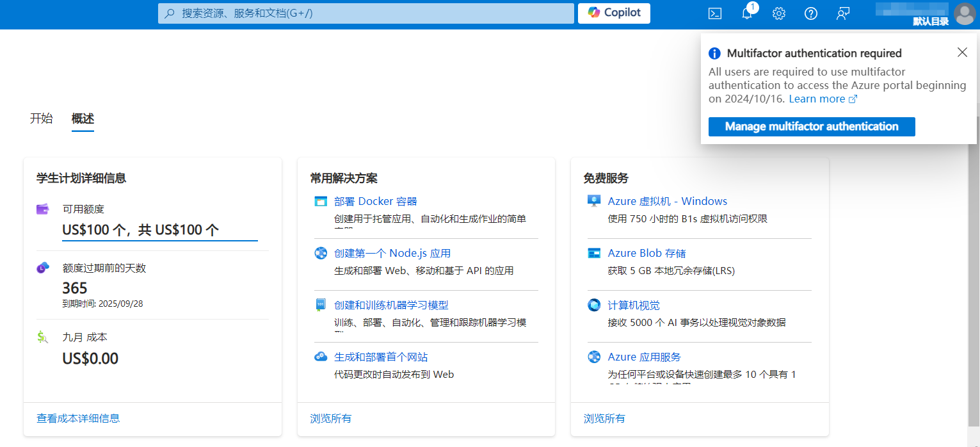Open the Learn more link
Viewport: 980px width, 447px height.
(x=817, y=99)
